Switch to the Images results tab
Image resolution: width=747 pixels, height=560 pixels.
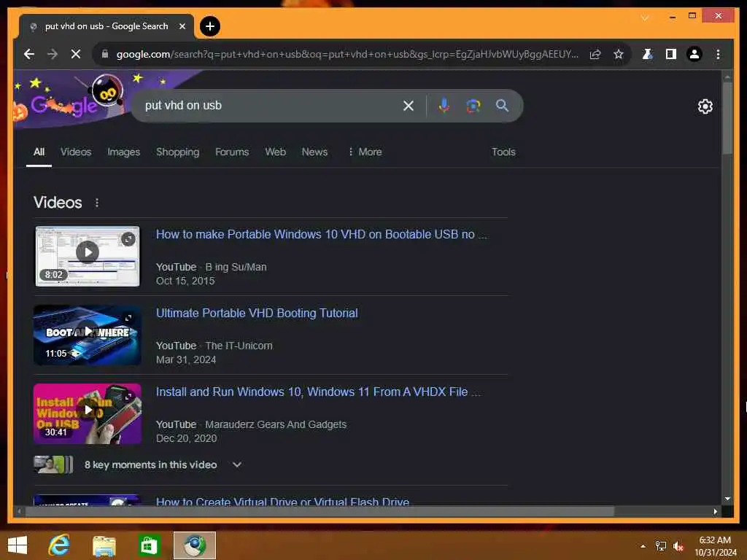[x=123, y=152]
